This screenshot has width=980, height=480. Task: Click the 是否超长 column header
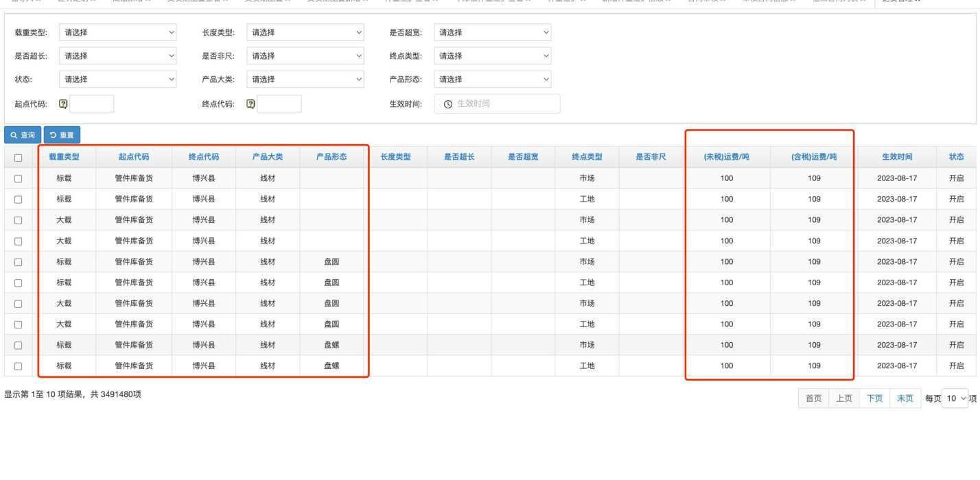[460, 157]
